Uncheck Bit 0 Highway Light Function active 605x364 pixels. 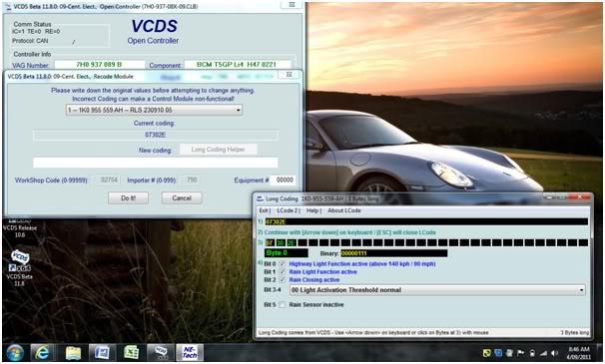283,264
